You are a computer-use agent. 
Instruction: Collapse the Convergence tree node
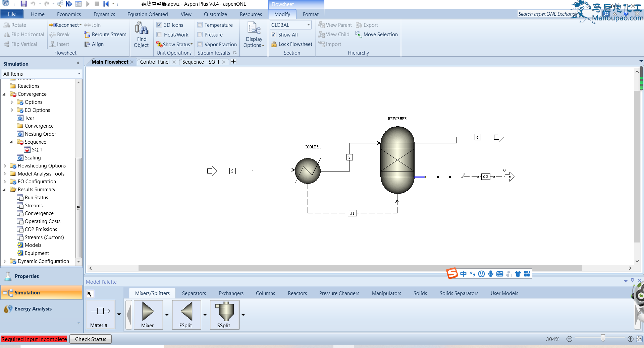click(x=4, y=94)
